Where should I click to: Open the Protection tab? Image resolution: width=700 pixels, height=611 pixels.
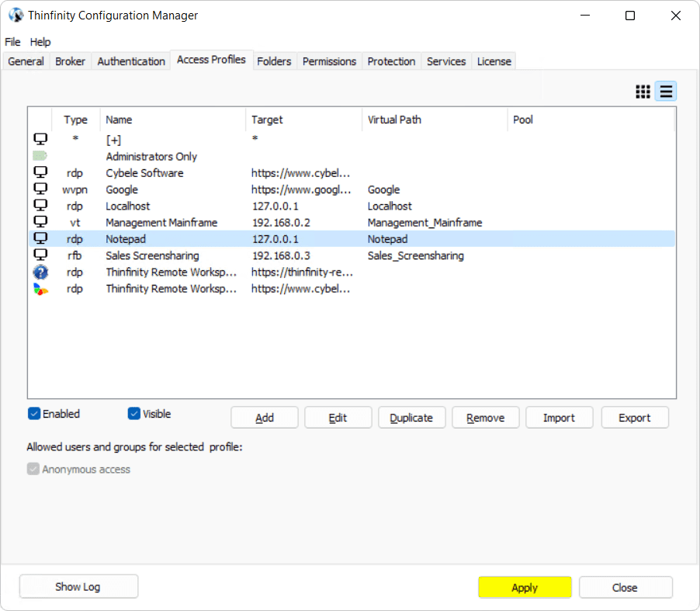point(391,61)
